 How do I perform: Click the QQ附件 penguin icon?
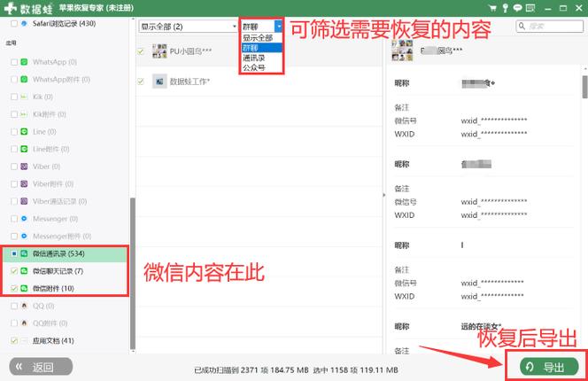24,323
